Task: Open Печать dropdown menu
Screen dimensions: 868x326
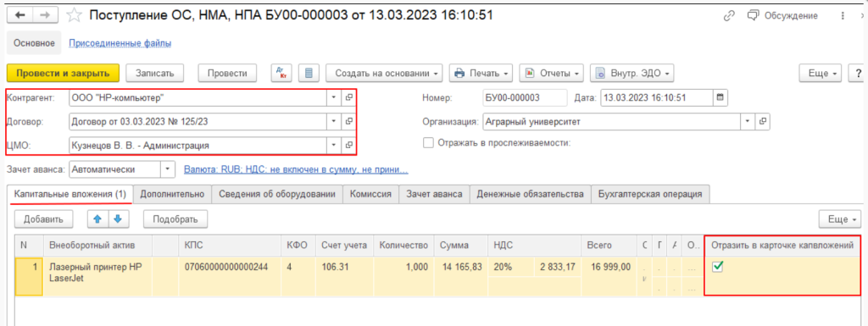Action: pyautogui.click(x=481, y=73)
